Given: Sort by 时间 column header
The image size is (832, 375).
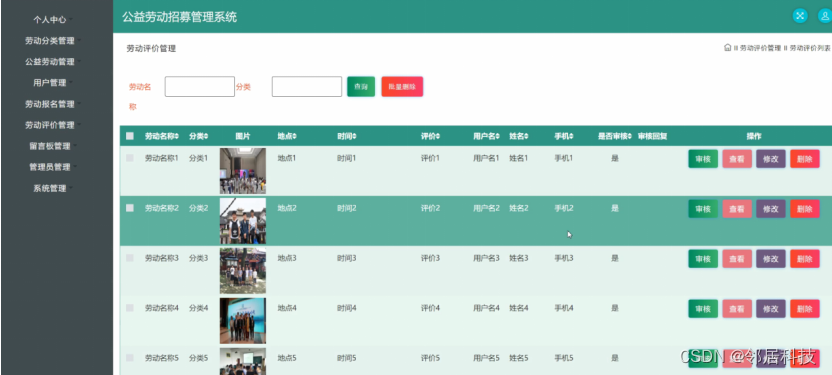Looking at the screenshot, I should click(x=347, y=136).
